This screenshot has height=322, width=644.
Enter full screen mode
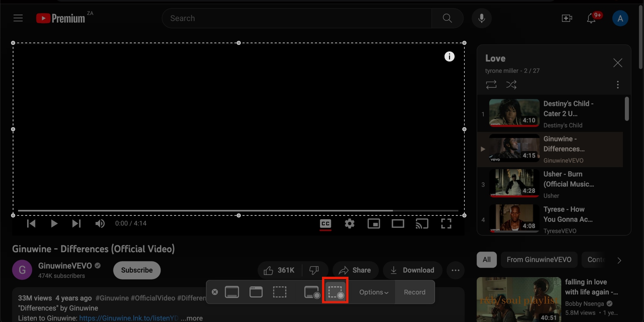pos(446,223)
